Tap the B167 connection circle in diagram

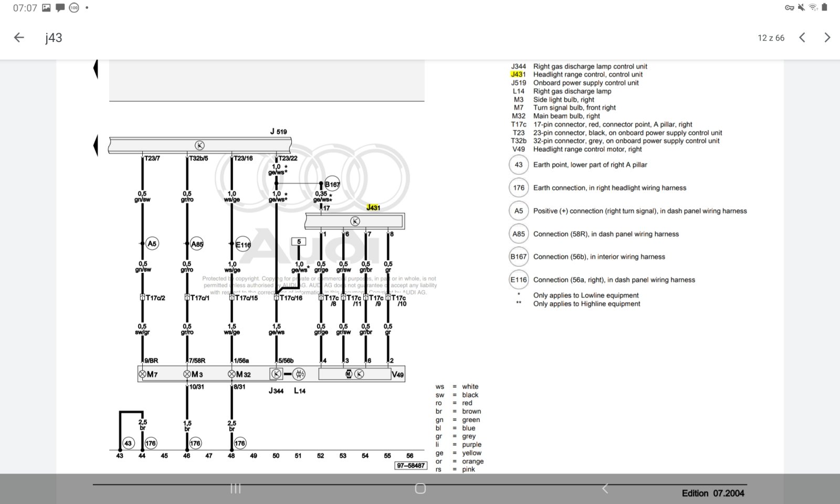[332, 184]
